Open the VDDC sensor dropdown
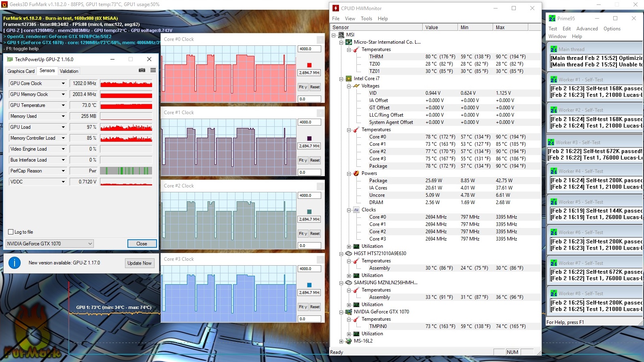 pyautogui.click(x=63, y=182)
